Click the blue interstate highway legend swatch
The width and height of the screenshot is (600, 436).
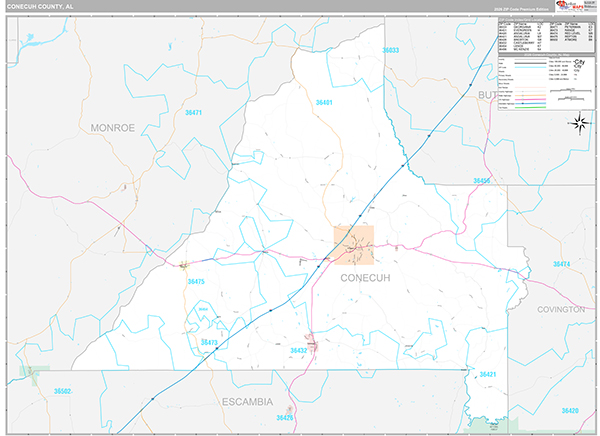tap(530, 103)
